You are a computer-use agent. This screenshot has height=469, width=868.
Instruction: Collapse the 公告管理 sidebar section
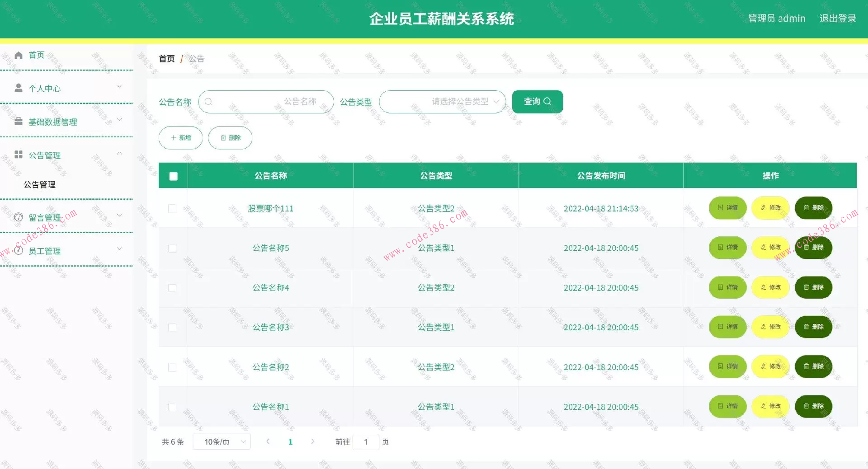[120, 154]
